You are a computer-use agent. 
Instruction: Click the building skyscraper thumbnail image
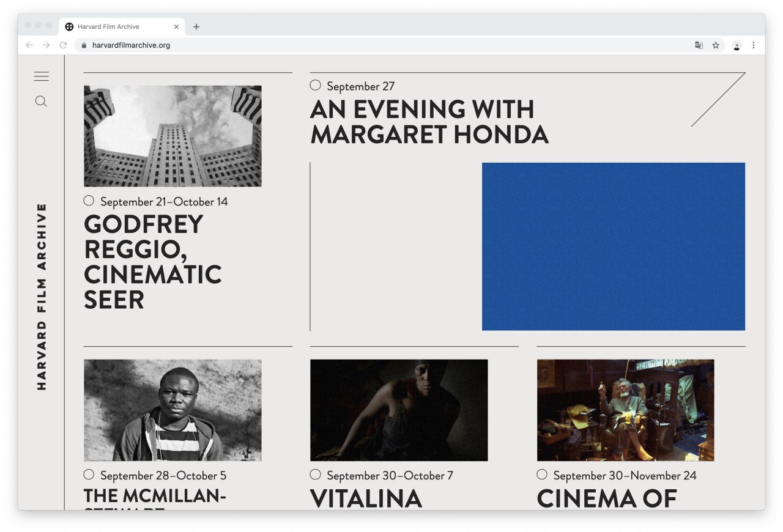[173, 136]
